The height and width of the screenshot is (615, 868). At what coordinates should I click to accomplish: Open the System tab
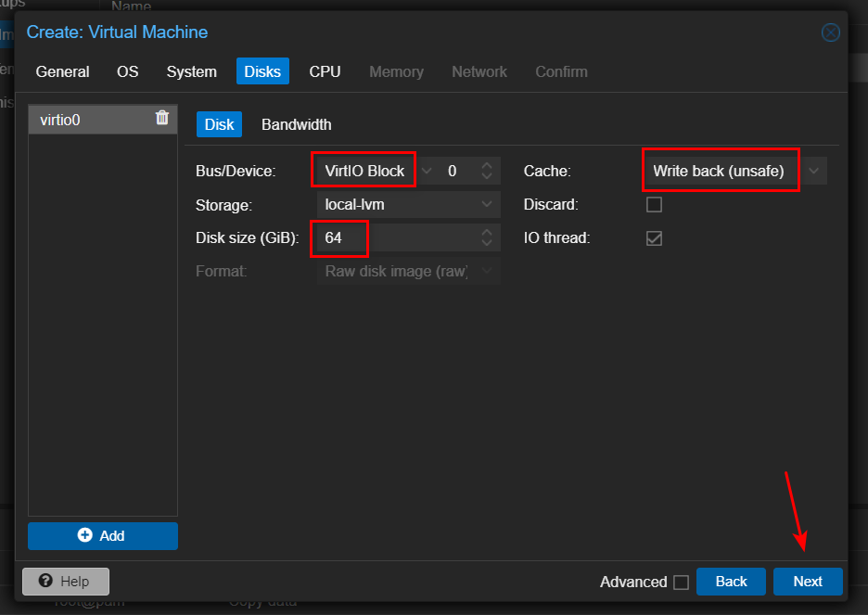coord(191,71)
